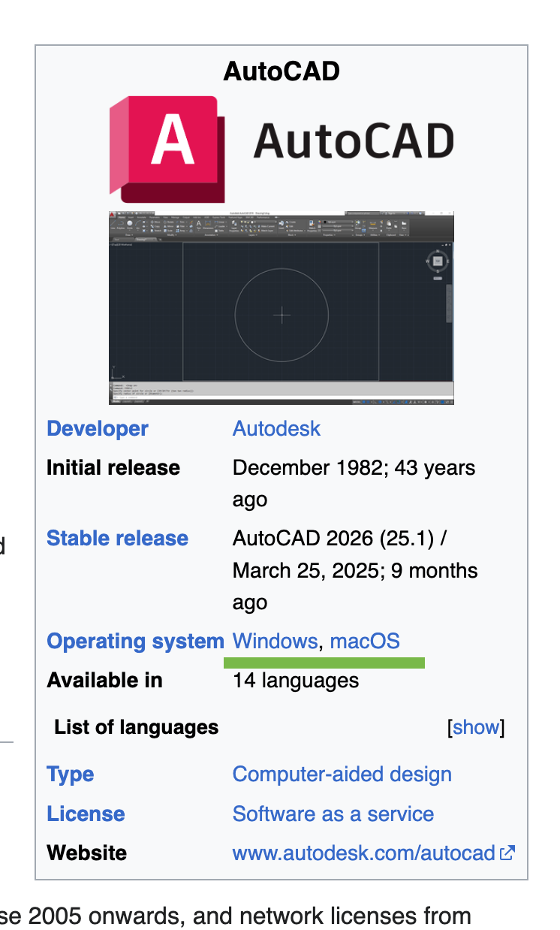Image resolution: width=560 pixels, height=930 pixels.
Task: Open the Autodesk developer link
Action: (276, 429)
